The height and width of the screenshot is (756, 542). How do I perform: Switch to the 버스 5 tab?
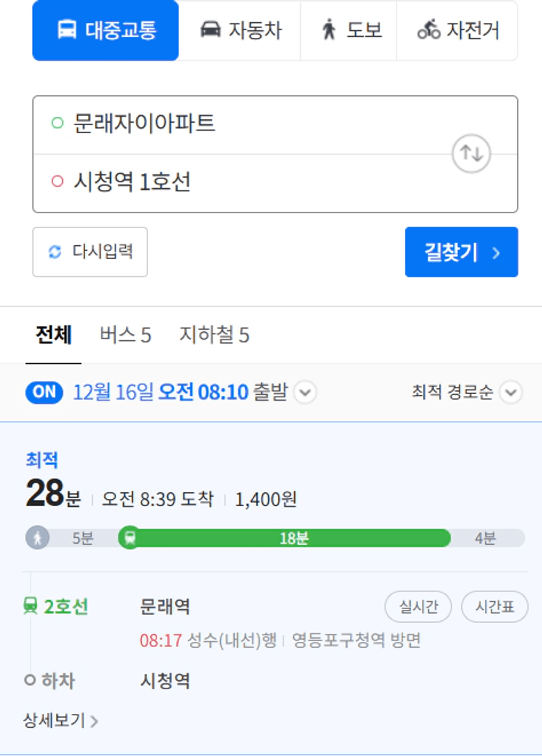[125, 334]
